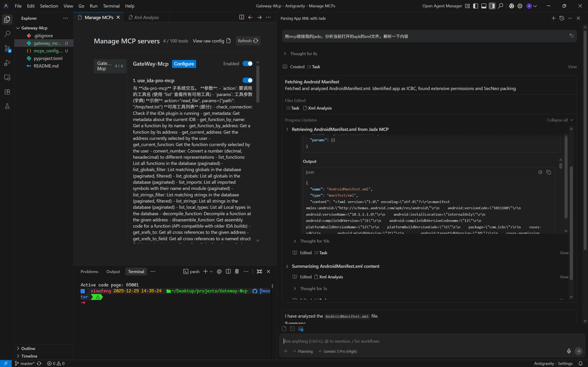Open Source Control view with badge
588x367 pixels.
click(x=7, y=48)
